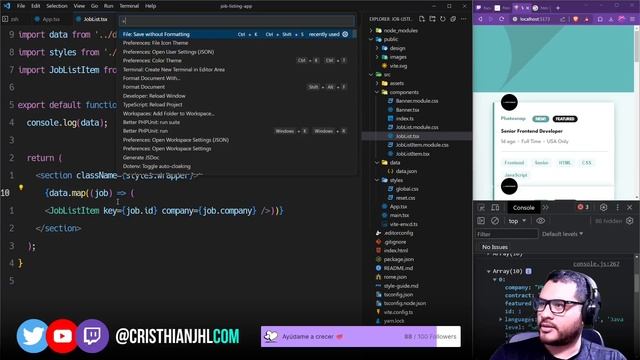Choose Developer: Reload Window command
Image resolution: width=640 pixels, height=360 pixels.
[236, 96]
